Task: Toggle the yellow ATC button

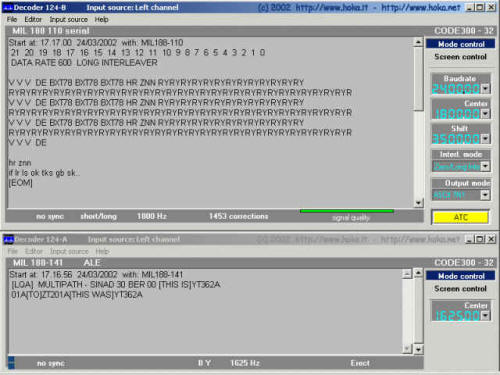Action: (x=461, y=217)
